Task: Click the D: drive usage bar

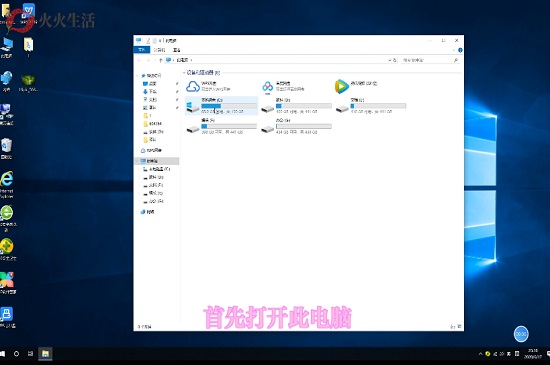Action: [x=304, y=106]
